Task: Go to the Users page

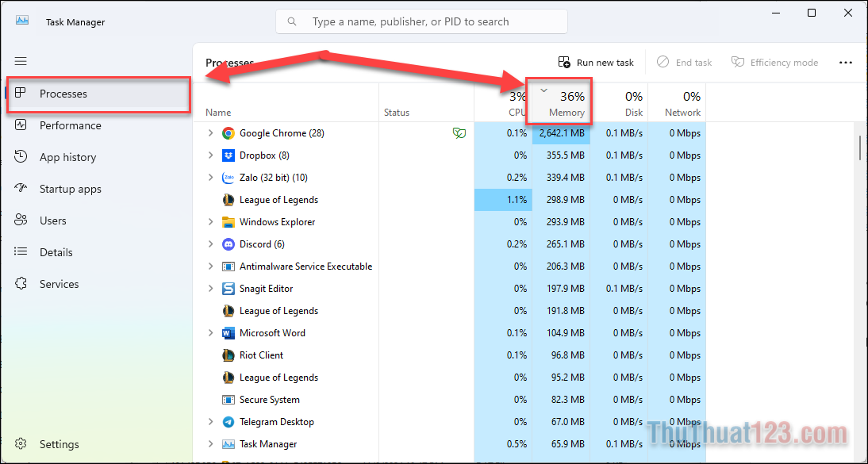Action: (x=98, y=220)
